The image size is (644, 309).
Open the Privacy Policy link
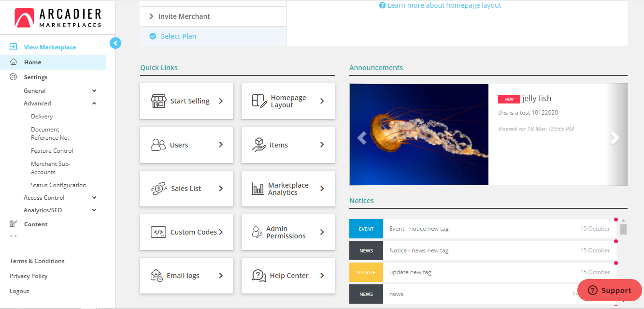29,276
